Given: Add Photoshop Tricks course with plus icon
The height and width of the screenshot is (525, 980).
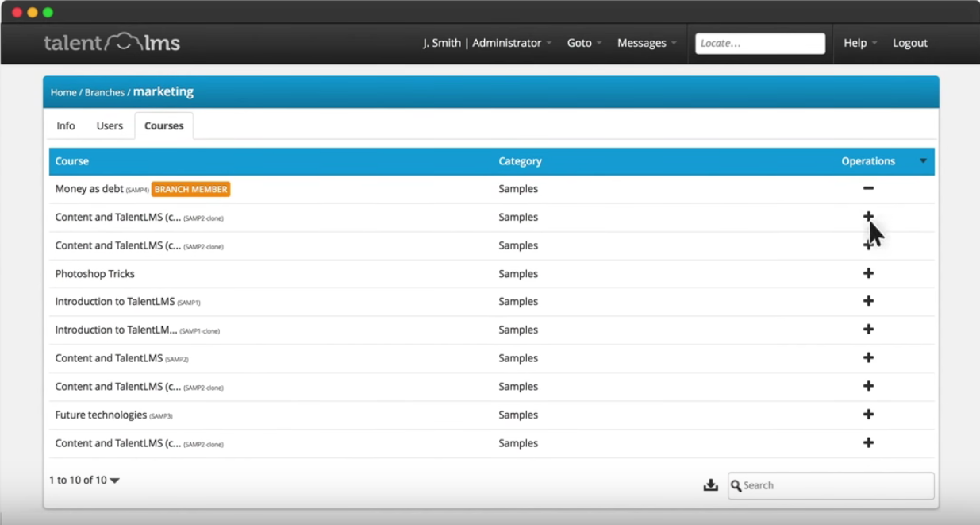Looking at the screenshot, I should [x=868, y=273].
